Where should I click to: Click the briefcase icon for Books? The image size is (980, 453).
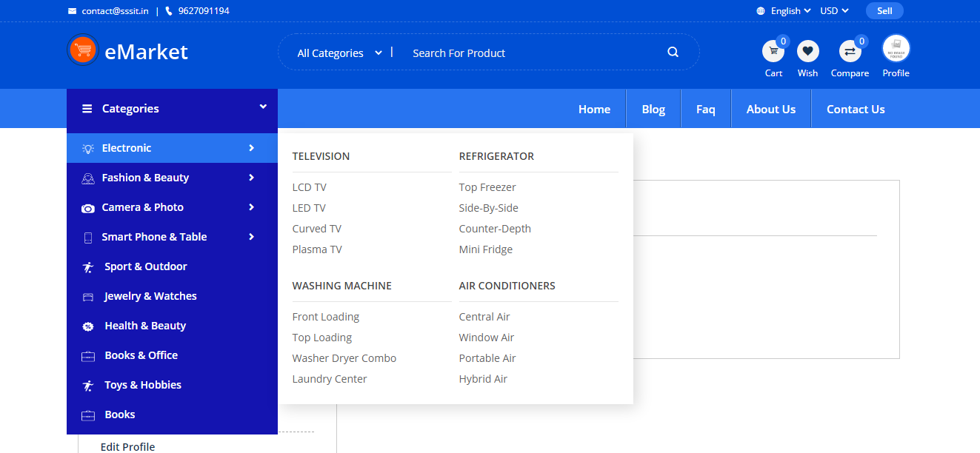pyautogui.click(x=88, y=415)
